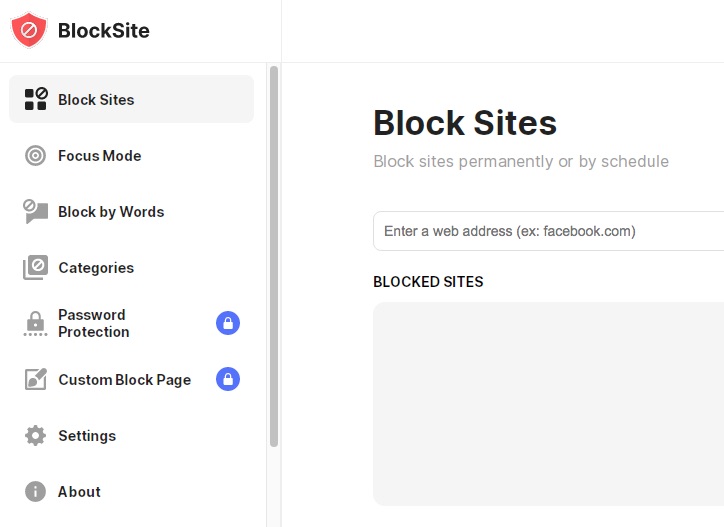
Task: Click the blue lock badge beside Password Protection
Action: click(228, 323)
